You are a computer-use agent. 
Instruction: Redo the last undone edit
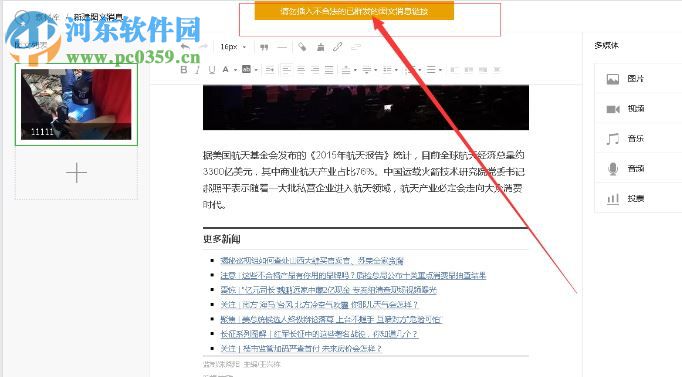click(203, 47)
